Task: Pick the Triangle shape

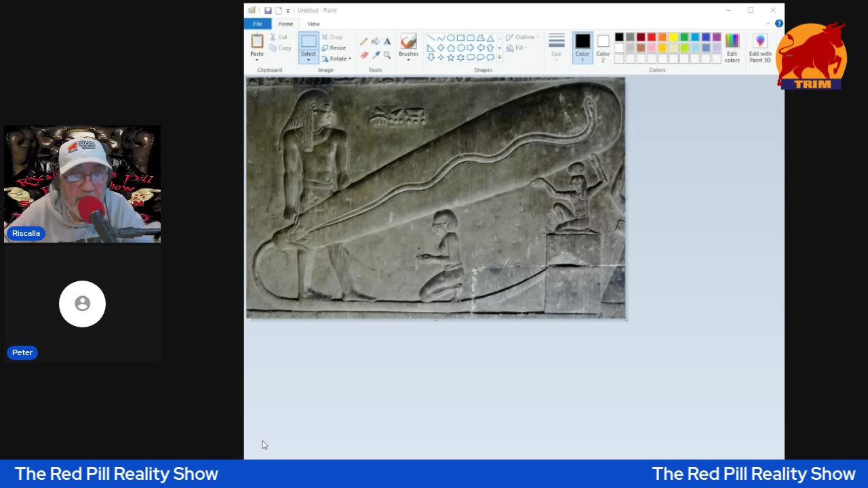Action: point(490,38)
